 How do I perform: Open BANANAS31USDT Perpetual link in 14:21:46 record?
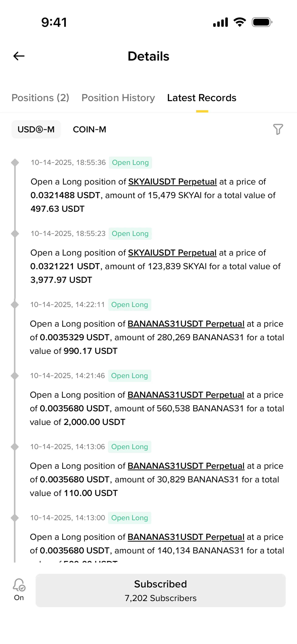(186, 395)
